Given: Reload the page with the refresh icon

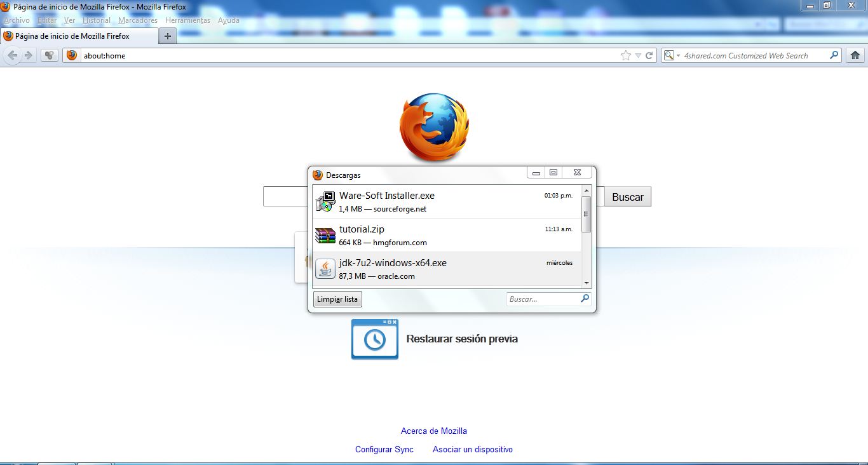Looking at the screenshot, I should click(649, 56).
